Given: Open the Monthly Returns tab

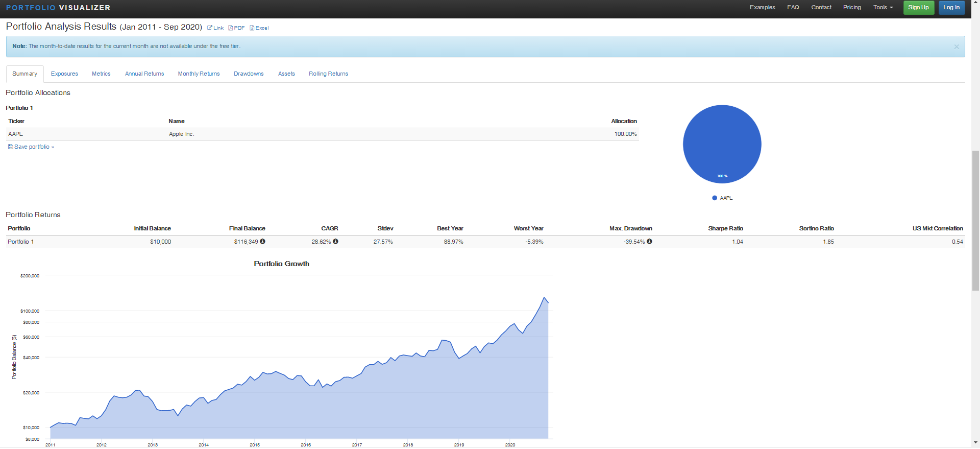Looking at the screenshot, I should [x=199, y=74].
